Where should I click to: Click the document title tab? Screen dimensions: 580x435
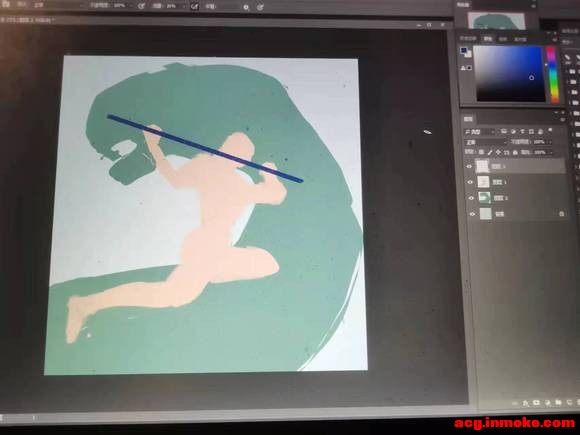pos(28,20)
